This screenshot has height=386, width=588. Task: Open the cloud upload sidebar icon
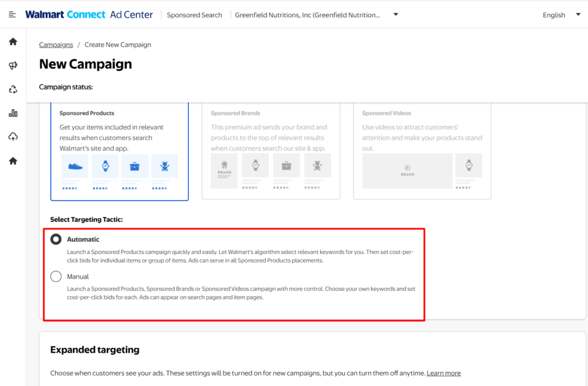(x=13, y=137)
